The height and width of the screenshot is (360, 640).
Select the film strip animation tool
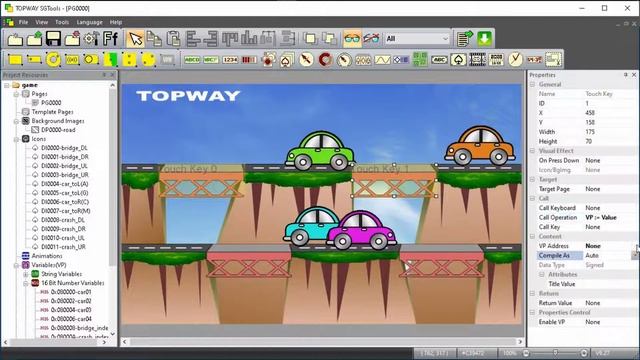[x=477, y=60]
